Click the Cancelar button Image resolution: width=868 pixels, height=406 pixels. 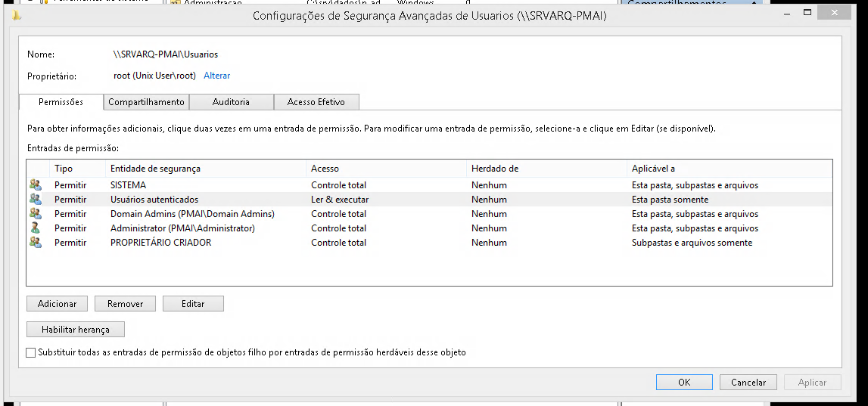pos(748,383)
